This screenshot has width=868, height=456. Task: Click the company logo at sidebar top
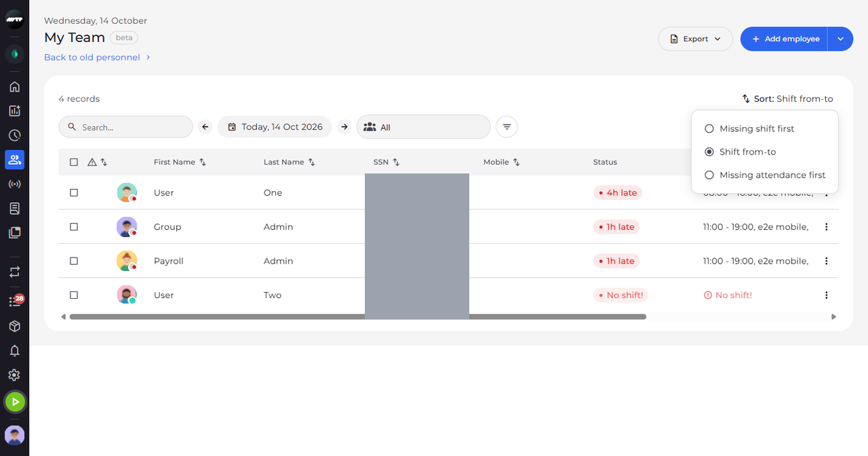14,20
